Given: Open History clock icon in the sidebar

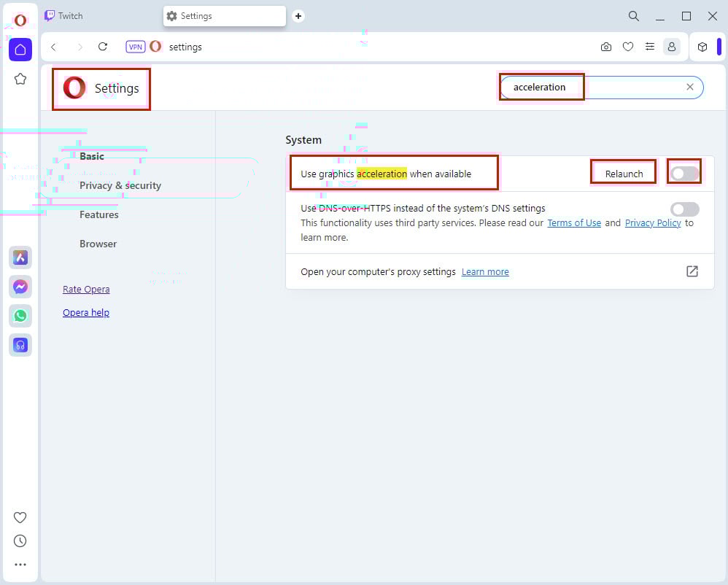Looking at the screenshot, I should (20, 541).
